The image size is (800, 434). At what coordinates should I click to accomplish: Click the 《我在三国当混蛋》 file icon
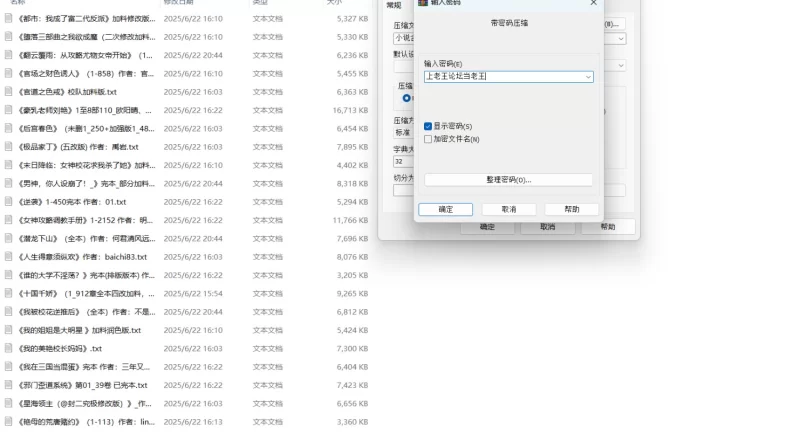point(9,367)
